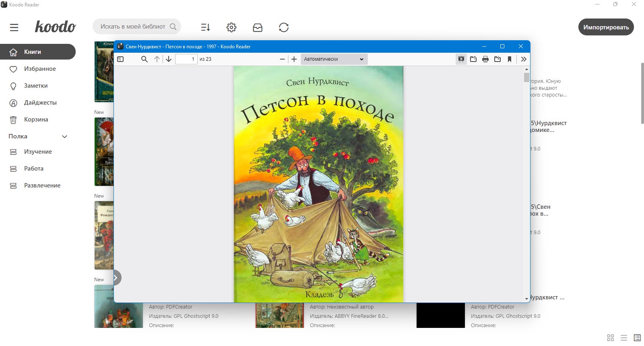Toggle the bookmark for current view
Image resolution: width=644 pixels, height=346 pixels.
510,59
